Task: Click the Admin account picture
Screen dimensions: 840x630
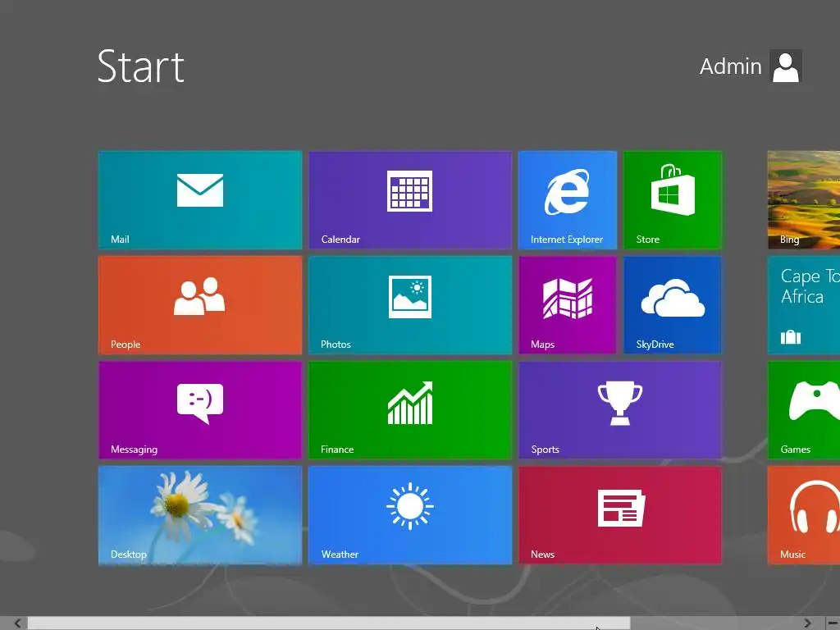Action: point(786,66)
